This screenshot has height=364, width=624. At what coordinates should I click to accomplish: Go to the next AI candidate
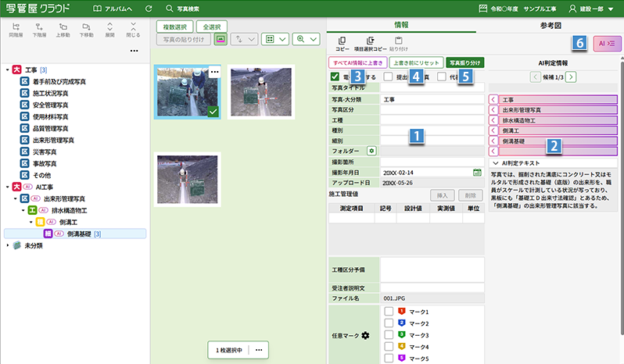tap(571, 77)
